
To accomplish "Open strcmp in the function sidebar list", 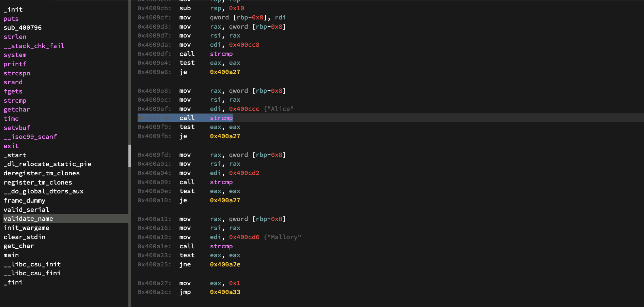I will coord(15,101).
